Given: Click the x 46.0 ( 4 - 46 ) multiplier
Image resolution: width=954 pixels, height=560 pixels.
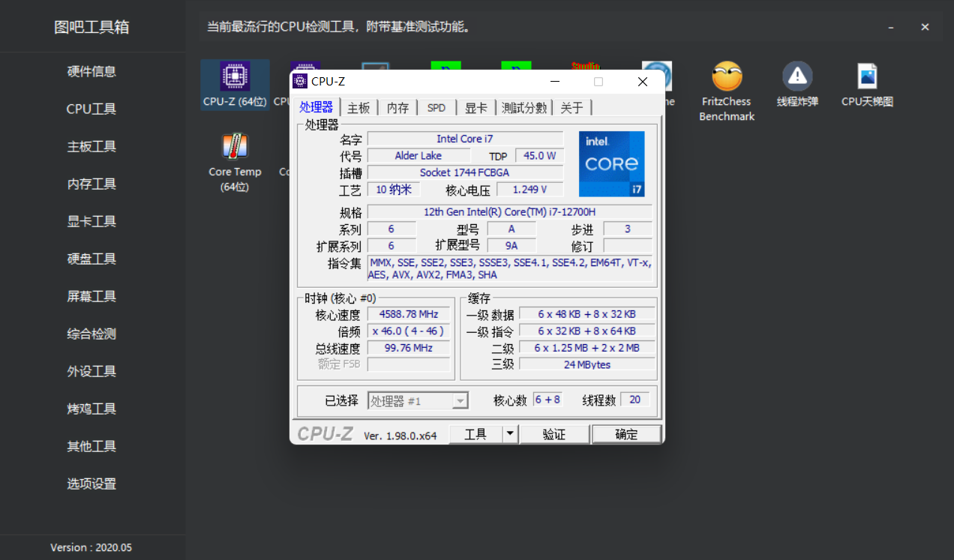Looking at the screenshot, I should [409, 331].
